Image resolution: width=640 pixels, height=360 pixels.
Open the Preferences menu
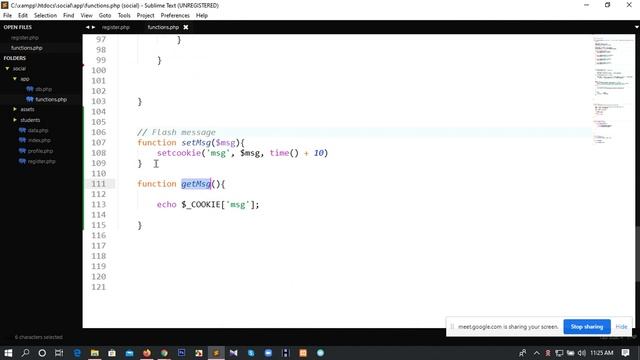175,16
